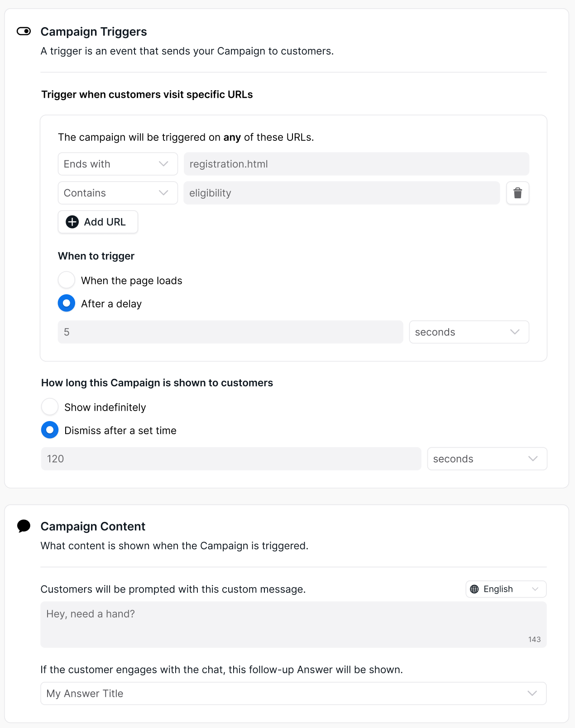Open the English language selector
Screen dimensions: 575x728
506,589
